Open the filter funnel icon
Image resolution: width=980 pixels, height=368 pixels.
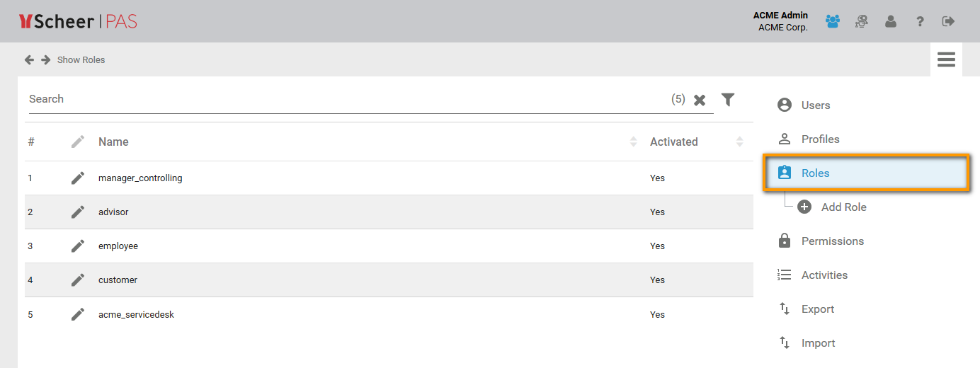pos(728,99)
